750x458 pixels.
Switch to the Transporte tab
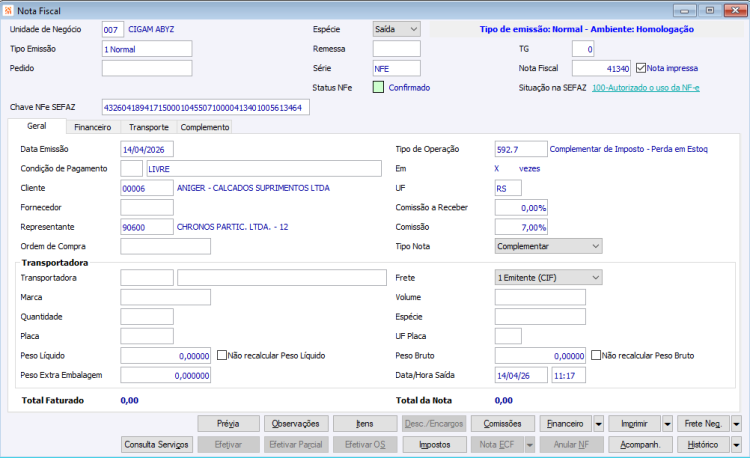coord(149,127)
